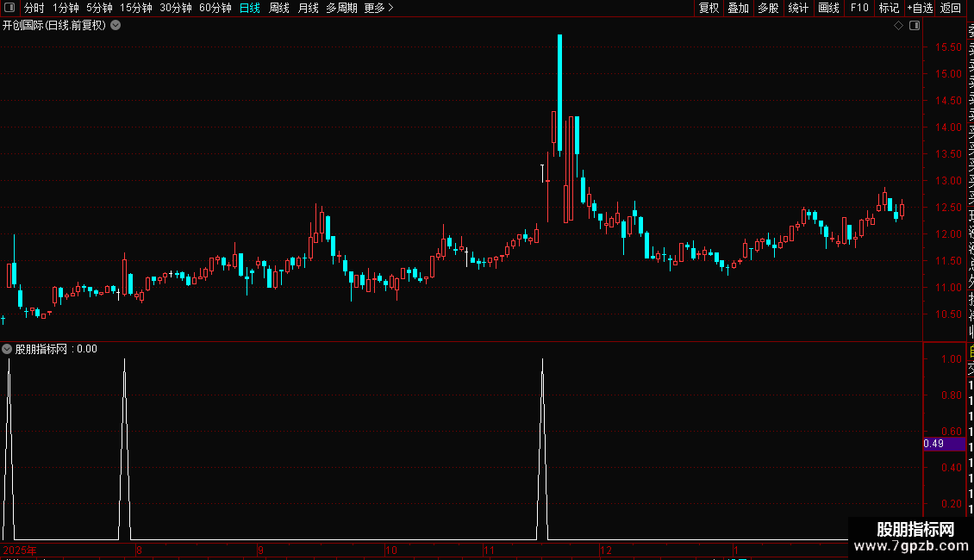Viewport: 974px width, 560px height.
Task: Click the 返回 back button
Action: tap(951, 8)
